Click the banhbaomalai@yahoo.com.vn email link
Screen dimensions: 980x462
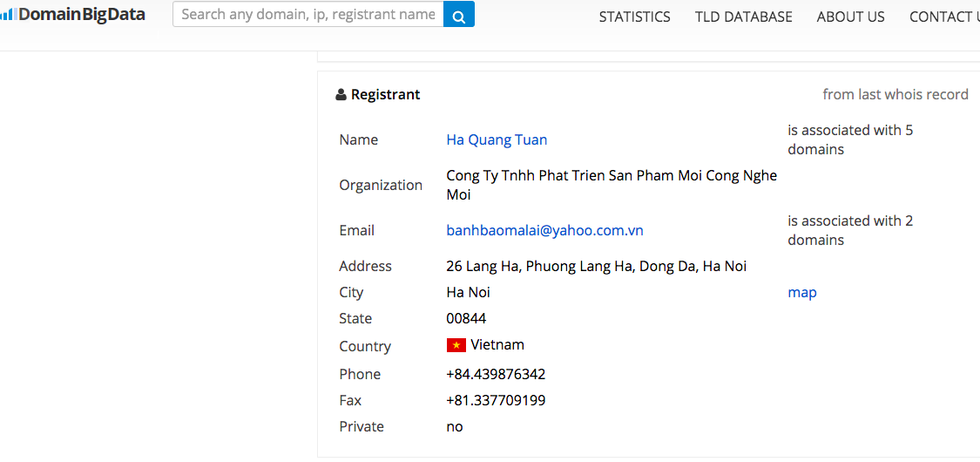545,231
